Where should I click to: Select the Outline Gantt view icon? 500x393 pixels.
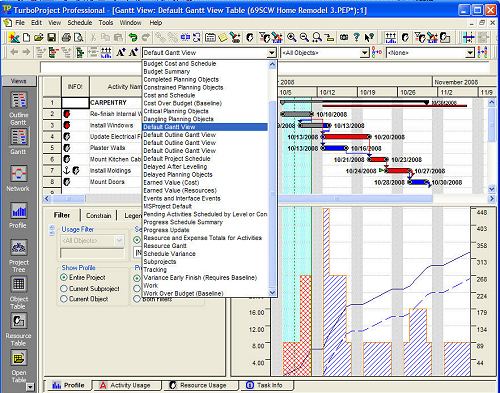coord(18,100)
